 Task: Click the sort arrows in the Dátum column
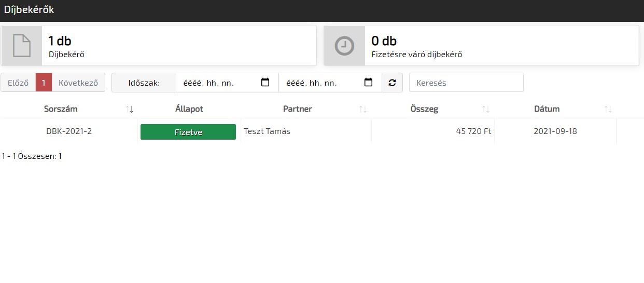[x=608, y=109]
